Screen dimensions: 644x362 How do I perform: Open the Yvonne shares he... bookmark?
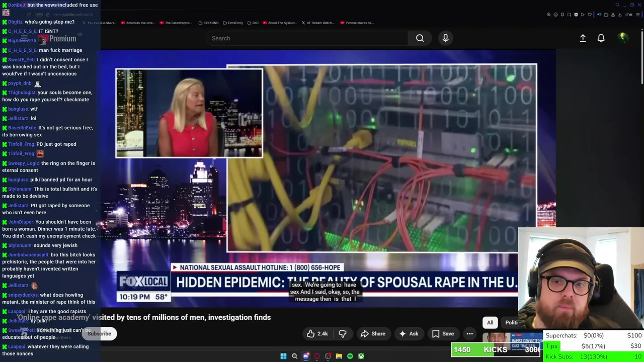pyautogui.click(x=357, y=23)
